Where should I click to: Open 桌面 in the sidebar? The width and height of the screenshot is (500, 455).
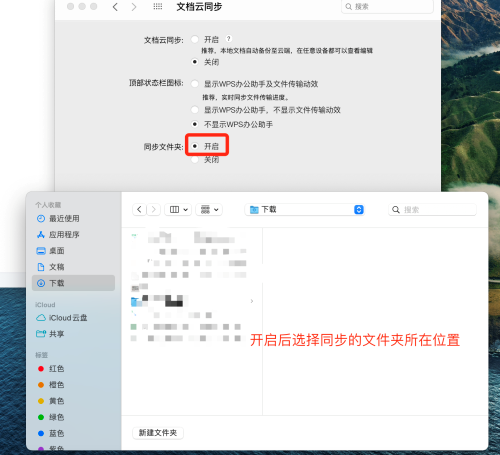73,251
